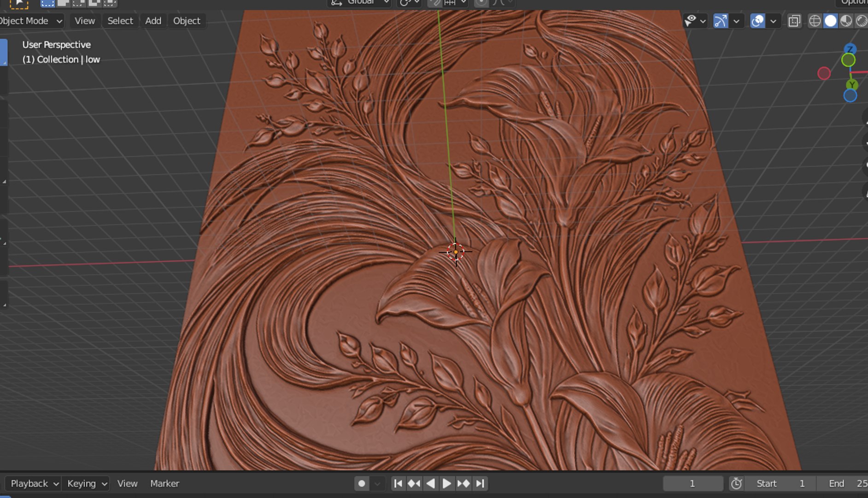Toggle viewport overlays

coord(757,21)
